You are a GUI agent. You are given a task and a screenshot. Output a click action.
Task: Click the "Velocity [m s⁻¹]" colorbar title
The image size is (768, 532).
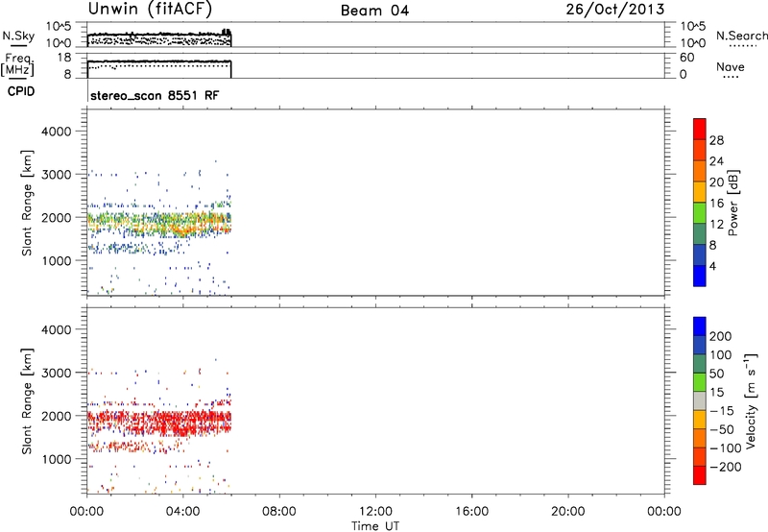751,400
